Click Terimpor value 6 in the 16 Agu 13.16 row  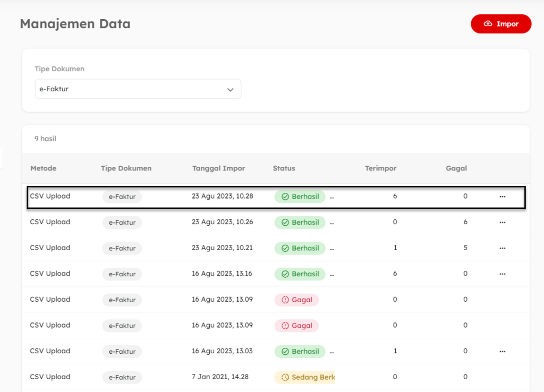[395, 274]
